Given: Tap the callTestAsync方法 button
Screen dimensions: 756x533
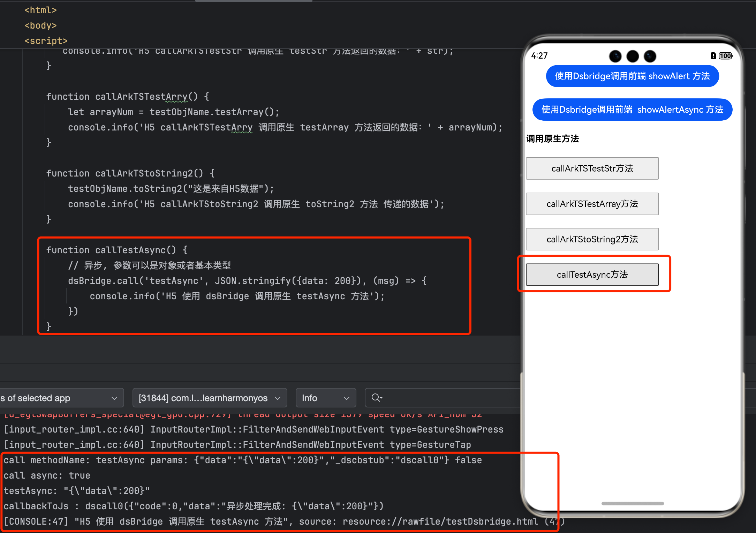Looking at the screenshot, I should point(592,275).
